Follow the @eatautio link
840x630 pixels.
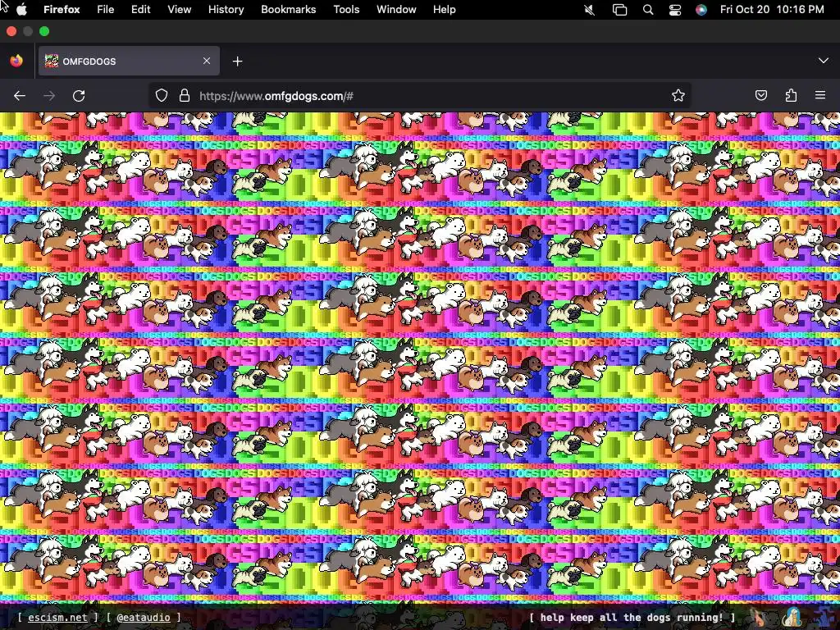(143, 617)
